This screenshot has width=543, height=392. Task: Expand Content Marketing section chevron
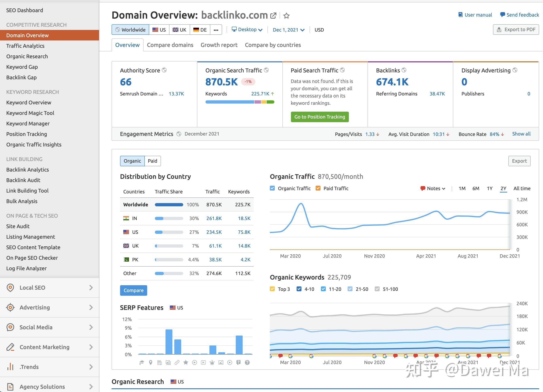(91, 347)
